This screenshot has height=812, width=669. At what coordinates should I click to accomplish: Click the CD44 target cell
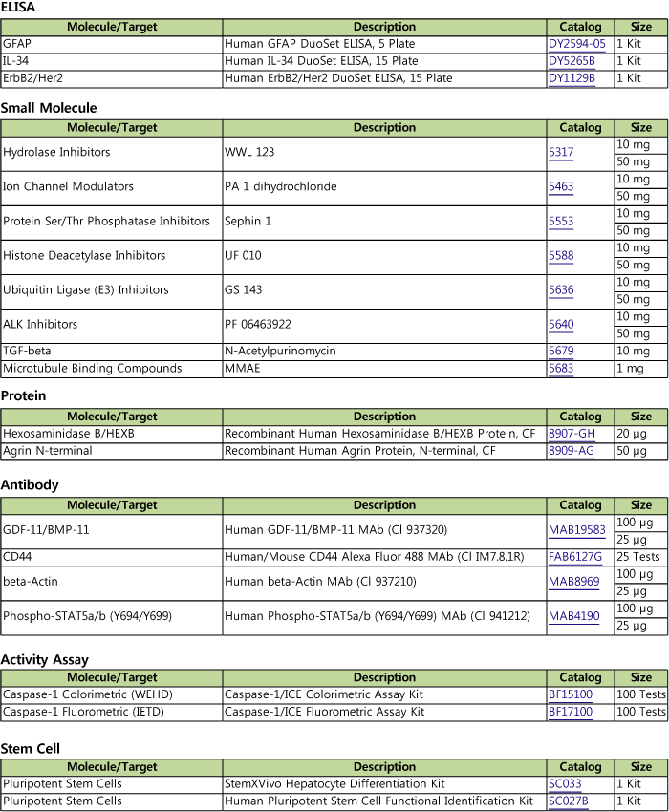[112, 557]
